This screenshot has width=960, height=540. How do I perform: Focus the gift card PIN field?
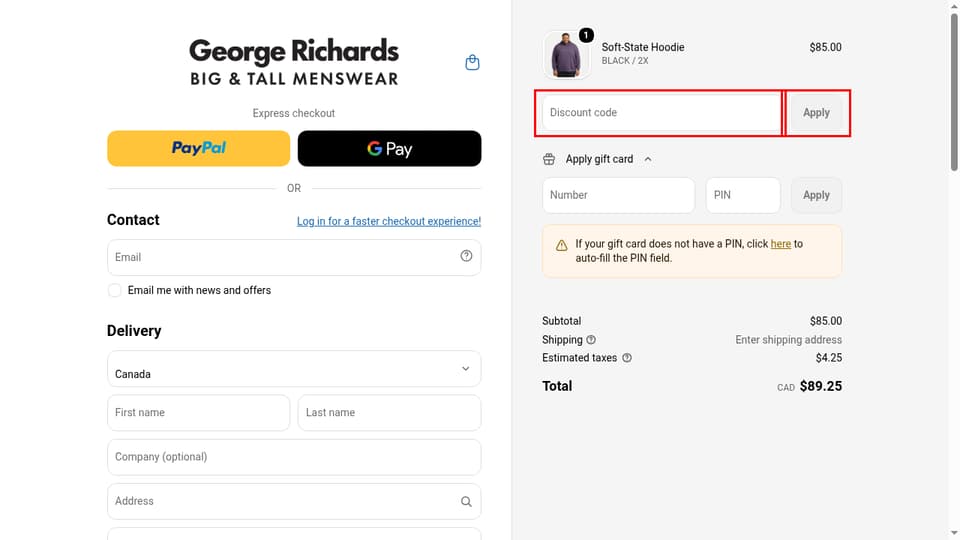(743, 195)
